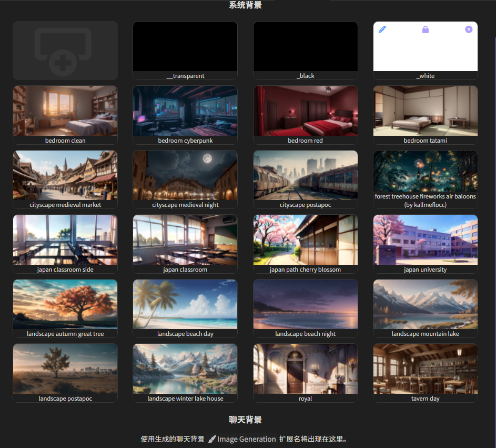Select the cityscape medieval night thumbnail
This screenshot has height=448, width=496.
[x=185, y=176]
